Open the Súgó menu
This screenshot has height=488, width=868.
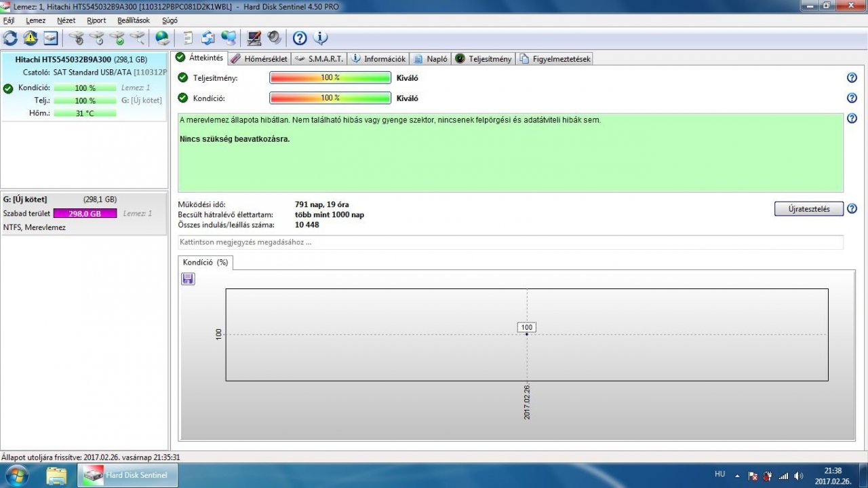coord(170,20)
